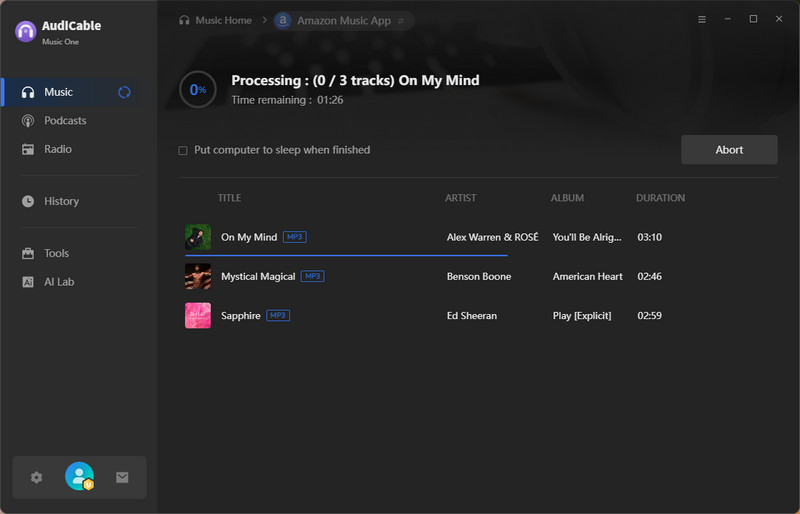Screen dimensions: 800x514
Task: Enable Put computer to sleep when finished
Action: (x=183, y=151)
